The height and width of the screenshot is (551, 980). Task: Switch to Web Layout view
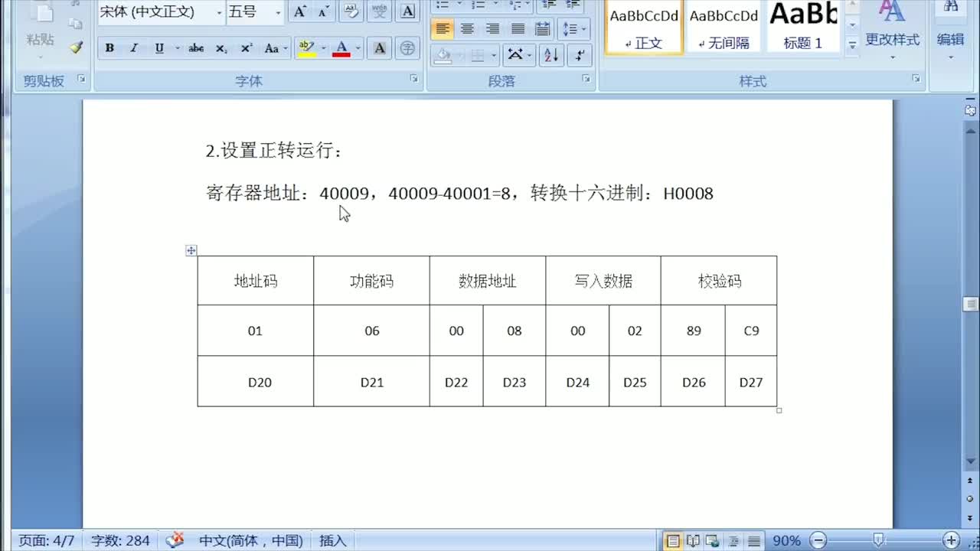tap(713, 540)
